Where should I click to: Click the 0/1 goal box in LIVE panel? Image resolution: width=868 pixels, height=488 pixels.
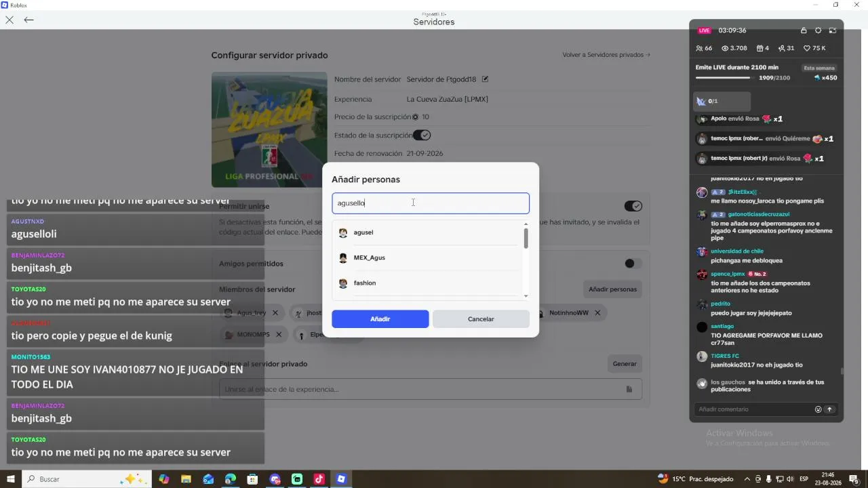pyautogui.click(x=723, y=102)
